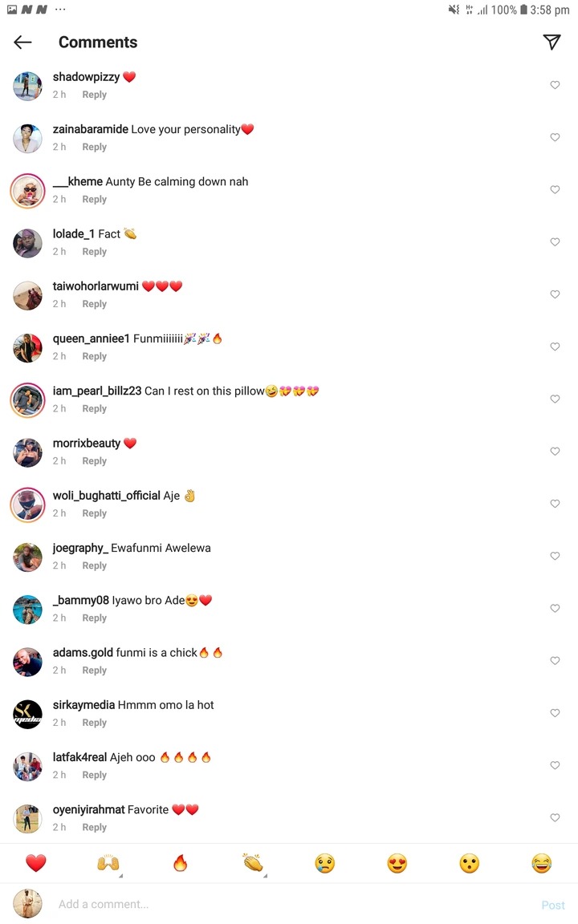Open sirkaymedia's profile picture

(28, 714)
